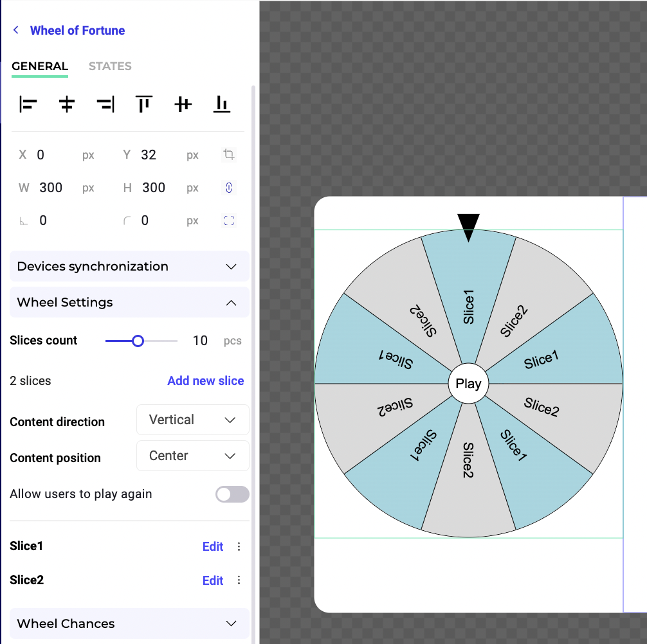Switch to the STATES tab
Image resolution: width=647 pixels, height=644 pixels.
point(110,66)
